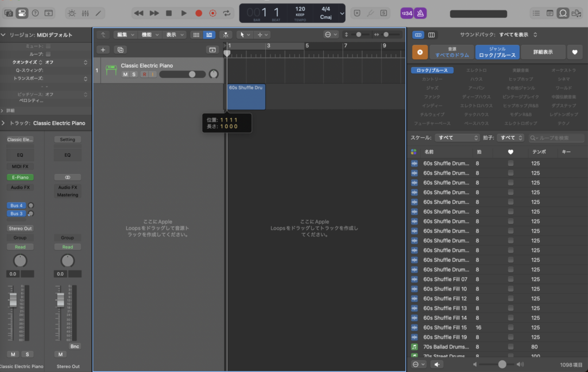588x372 pixels.
Task: Select the Smart Controls dial icon
Action: click(x=72, y=12)
